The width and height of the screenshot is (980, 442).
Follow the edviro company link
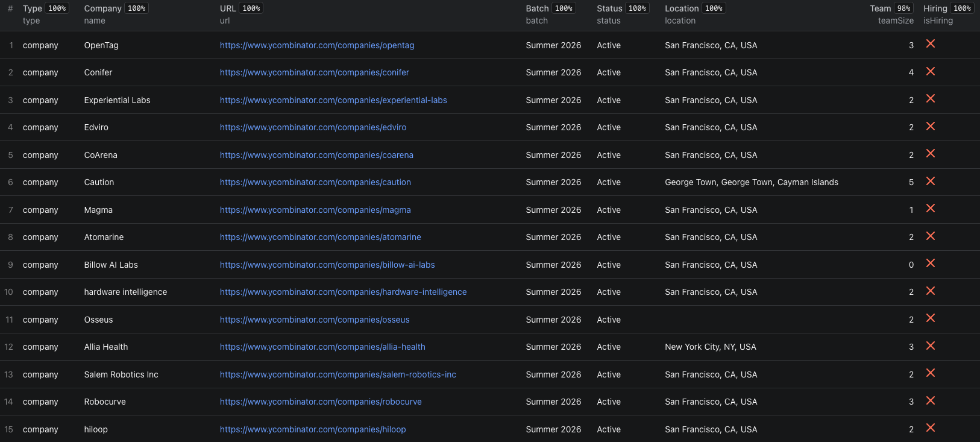tap(313, 127)
